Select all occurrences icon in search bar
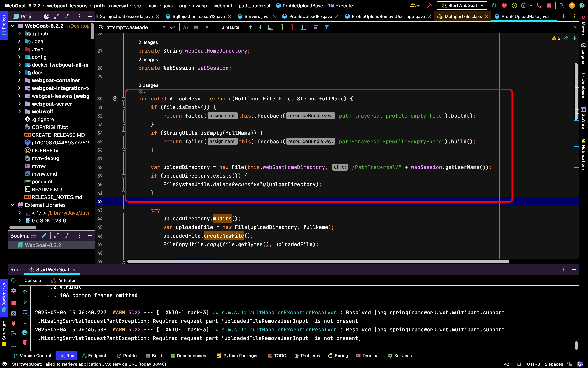The width and height of the screenshot is (588, 368). [304, 27]
